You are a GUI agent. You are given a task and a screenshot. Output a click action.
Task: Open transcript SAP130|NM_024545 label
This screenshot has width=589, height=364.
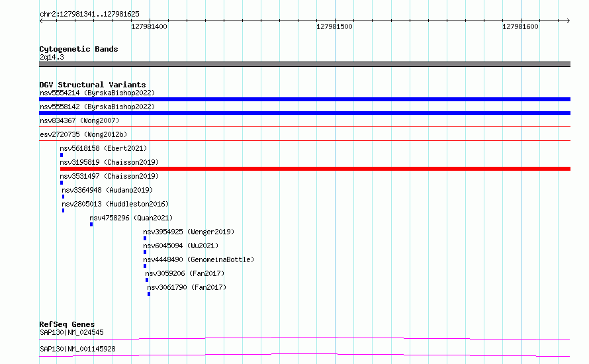point(71,332)
